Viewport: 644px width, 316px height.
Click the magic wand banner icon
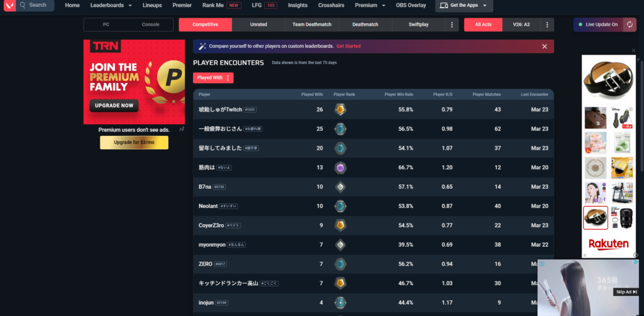point(202,46)
